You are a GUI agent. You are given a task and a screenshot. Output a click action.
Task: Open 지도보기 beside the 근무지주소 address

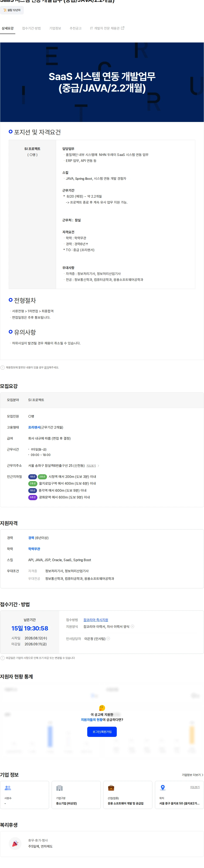coord(91,466)
